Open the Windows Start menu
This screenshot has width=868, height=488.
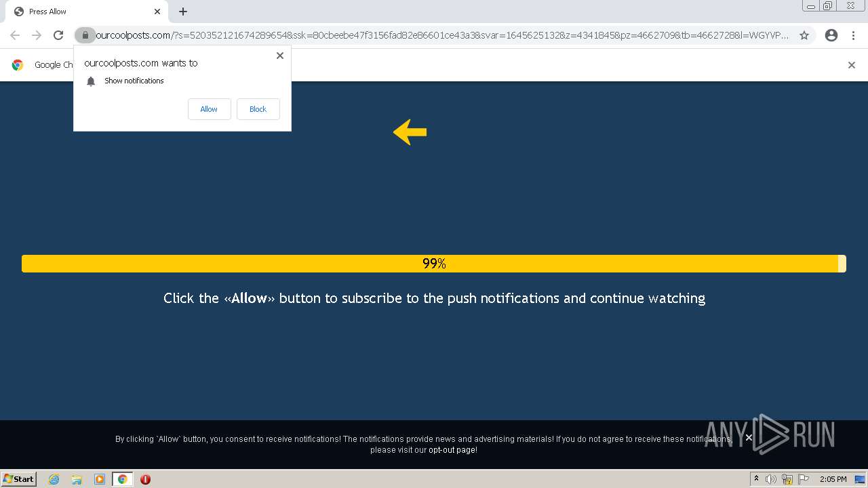click(x=19, y=479)
